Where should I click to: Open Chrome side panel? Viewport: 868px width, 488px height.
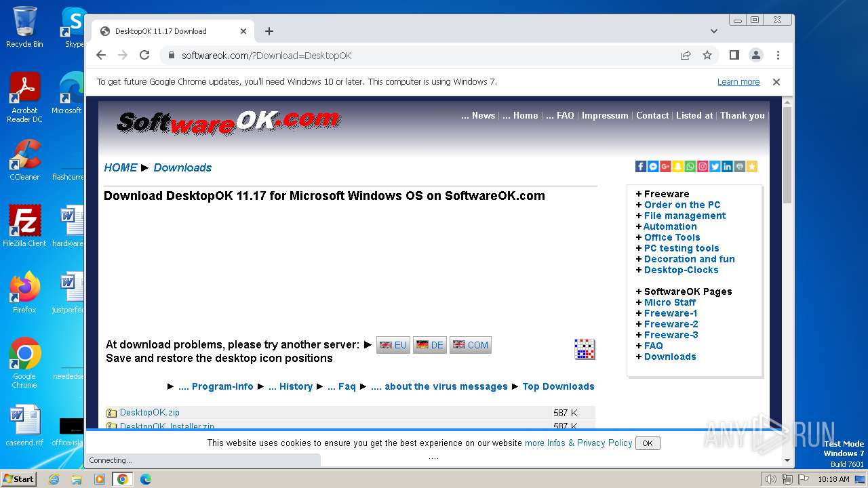pos(734,55)
